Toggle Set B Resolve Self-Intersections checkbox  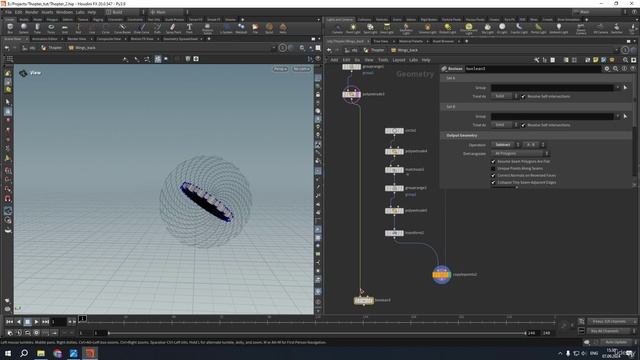pyautogui.click(x=523, y=125)
